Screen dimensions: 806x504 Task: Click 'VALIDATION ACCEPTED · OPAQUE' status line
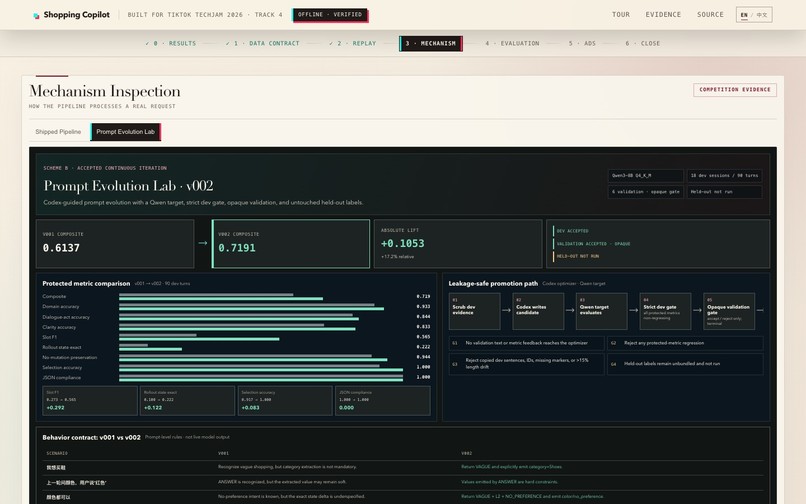click(593, 244)
